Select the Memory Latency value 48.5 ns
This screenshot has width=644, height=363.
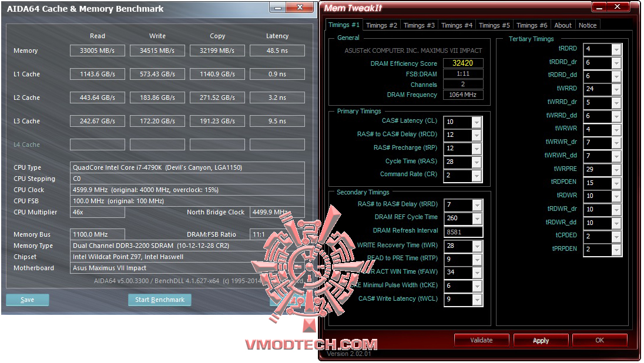277,51
